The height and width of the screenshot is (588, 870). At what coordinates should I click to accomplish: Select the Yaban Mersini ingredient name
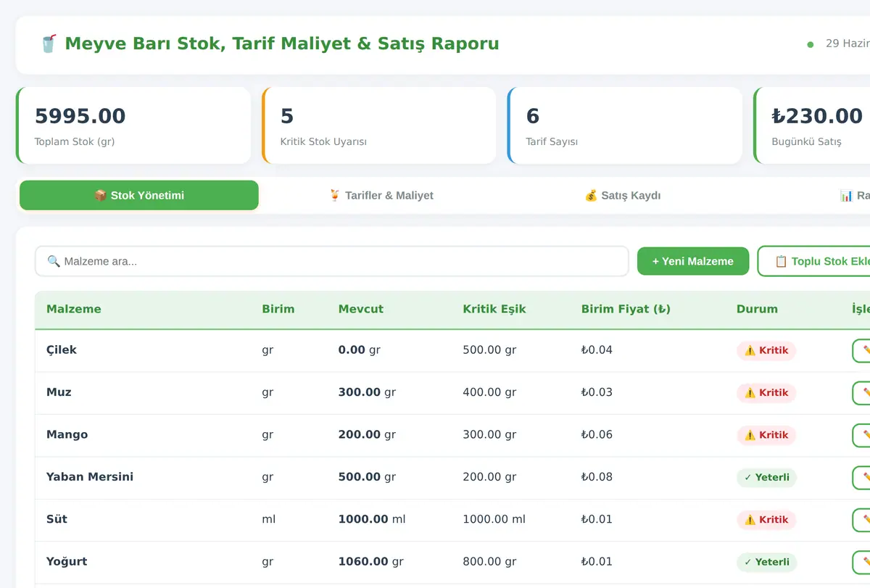tap(90, 477)
